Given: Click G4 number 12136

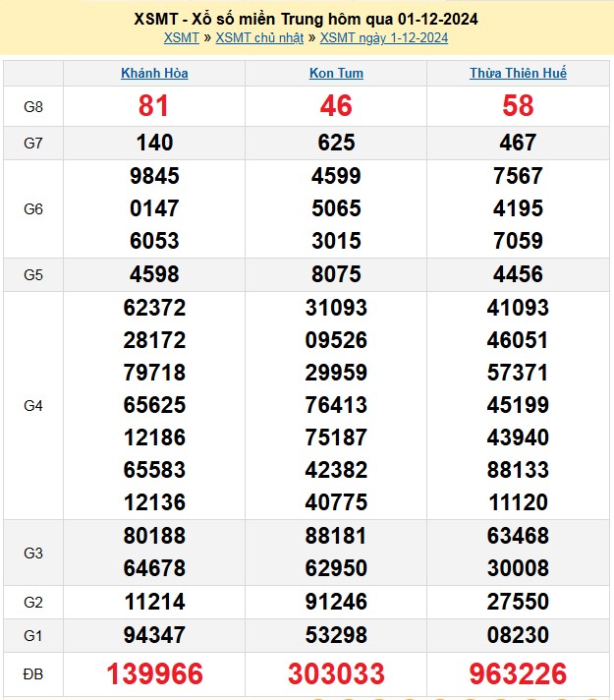Looking at the screenshot, I should point(154,502).
